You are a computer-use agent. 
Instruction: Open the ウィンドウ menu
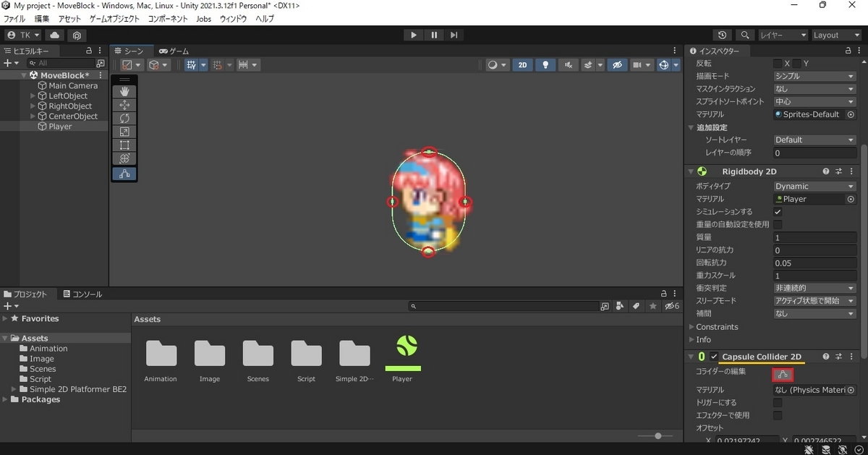(233, 19)
